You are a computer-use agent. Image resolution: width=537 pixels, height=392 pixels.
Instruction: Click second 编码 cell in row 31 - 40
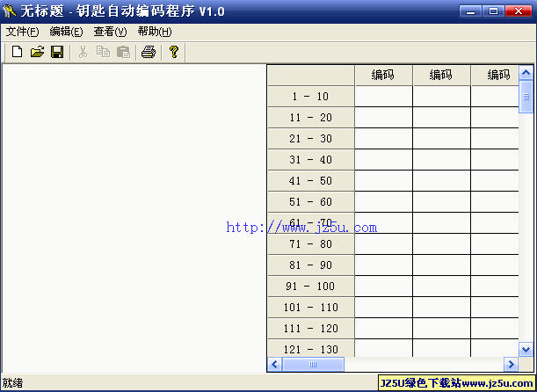[441, 160]
